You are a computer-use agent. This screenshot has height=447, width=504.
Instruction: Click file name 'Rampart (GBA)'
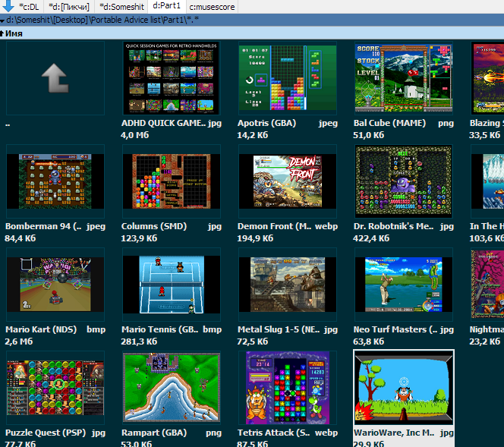154,433
